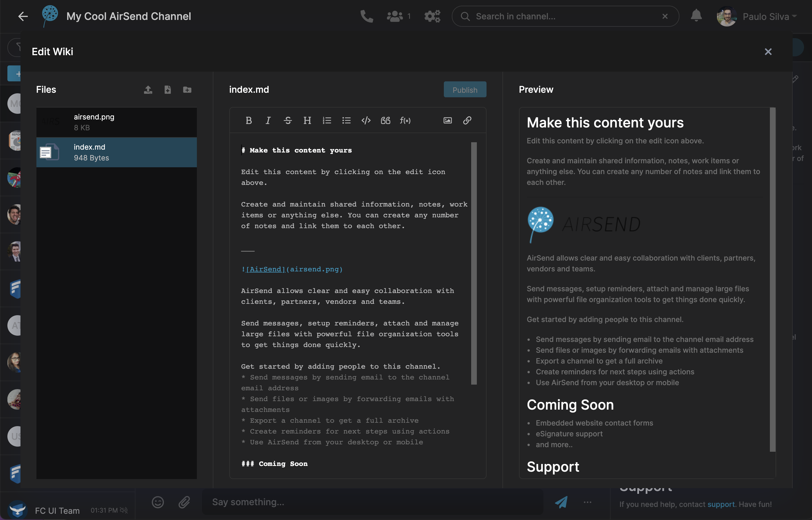Start a voice call
Screen dimensions: 812x520
pos(366,16)
